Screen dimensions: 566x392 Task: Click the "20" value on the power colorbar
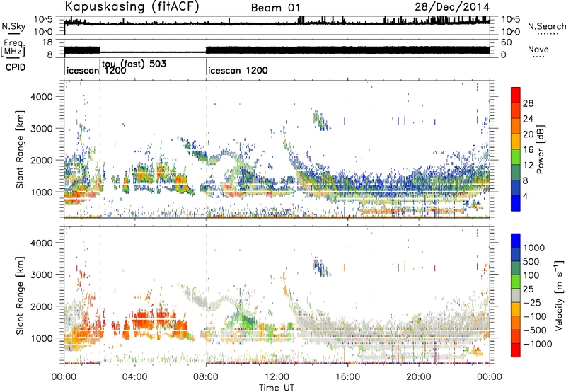528,134
